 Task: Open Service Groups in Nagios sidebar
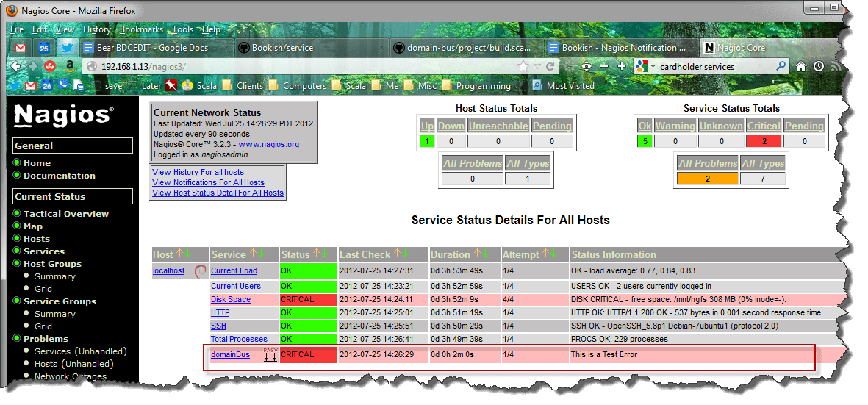click(60, 301)
